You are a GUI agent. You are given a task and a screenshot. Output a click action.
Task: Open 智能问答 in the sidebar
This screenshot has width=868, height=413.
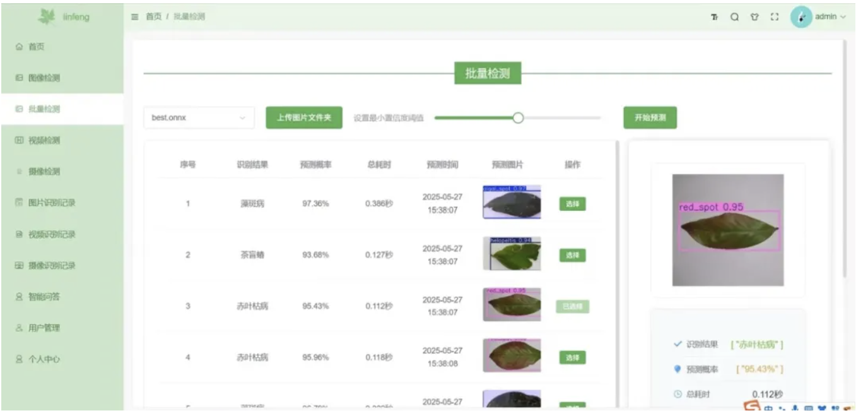coord(62,297)
